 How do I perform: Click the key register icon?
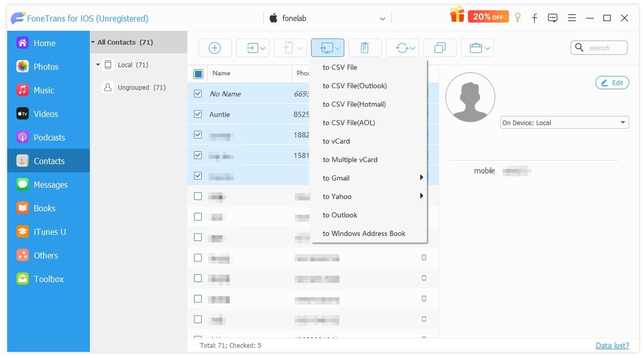click(x=517, y=18)
